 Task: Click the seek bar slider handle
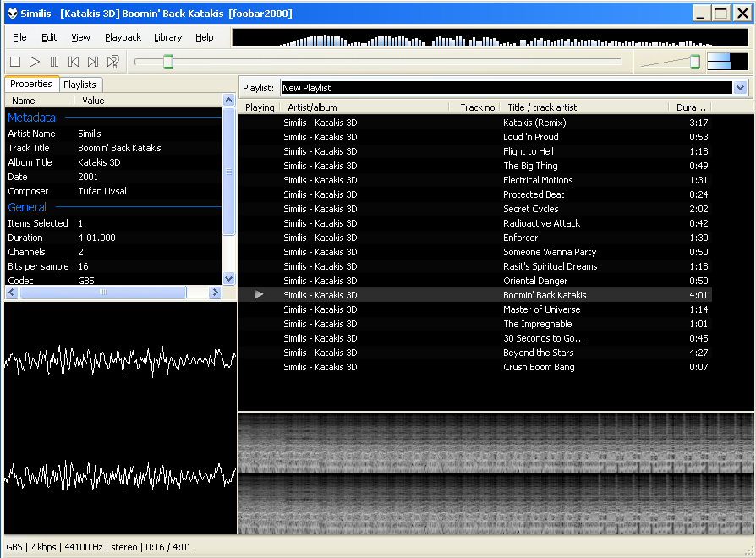tap(168, 62)
